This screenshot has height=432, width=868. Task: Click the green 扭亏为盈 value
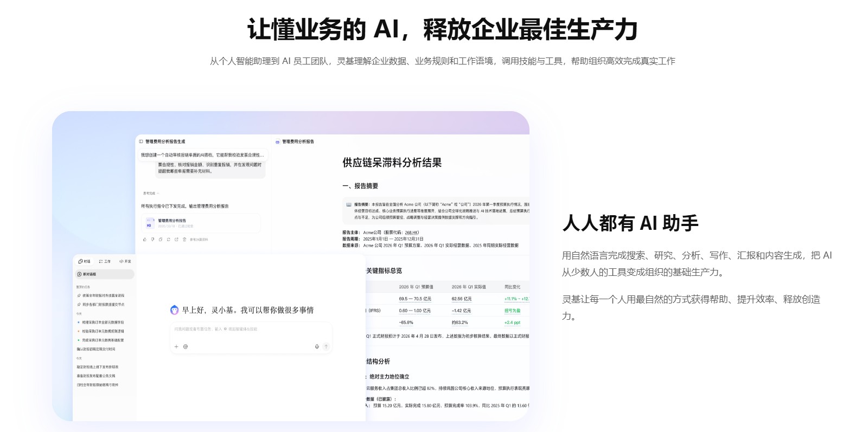click(x=512, y=311)
